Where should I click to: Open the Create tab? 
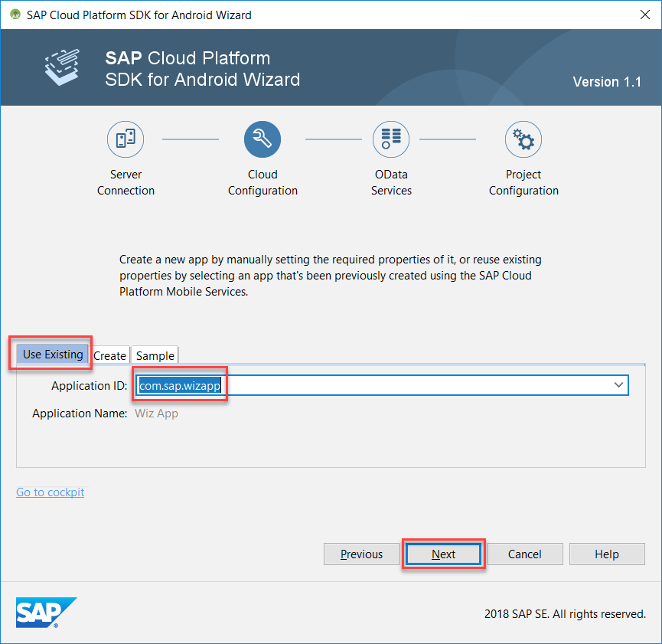[109, 355]
